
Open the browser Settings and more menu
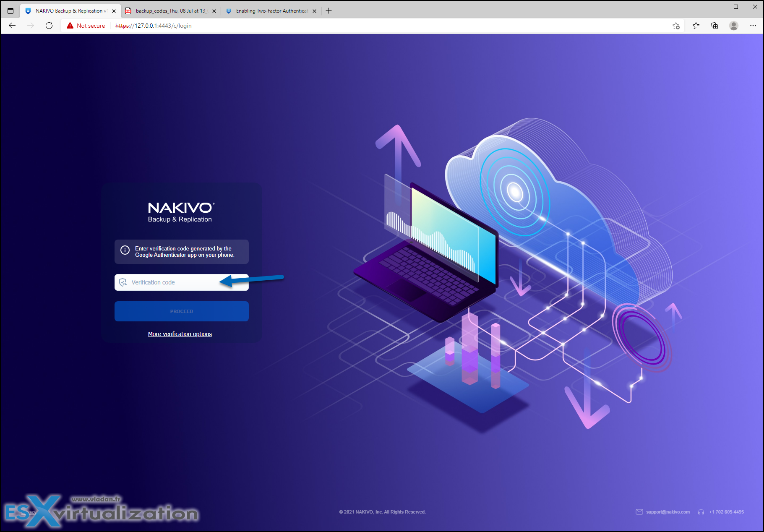click(x=753, y=26)
